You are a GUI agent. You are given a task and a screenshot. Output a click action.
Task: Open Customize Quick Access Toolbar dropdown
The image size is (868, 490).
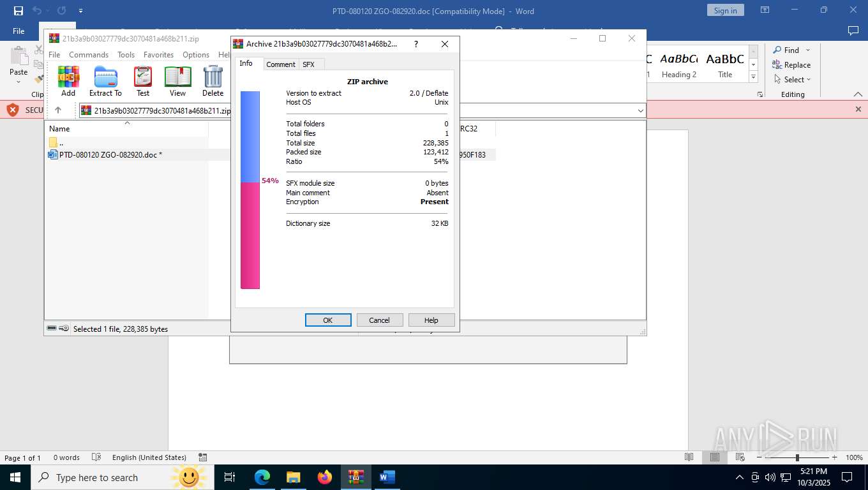[80, 11]
